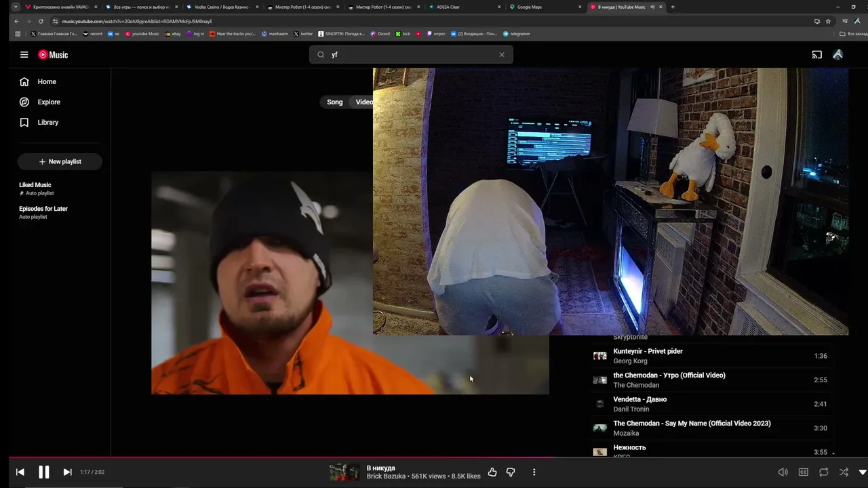Collapse the player page with the down arrow
This screenshot has height=488, width=868.
pos(863,472)
